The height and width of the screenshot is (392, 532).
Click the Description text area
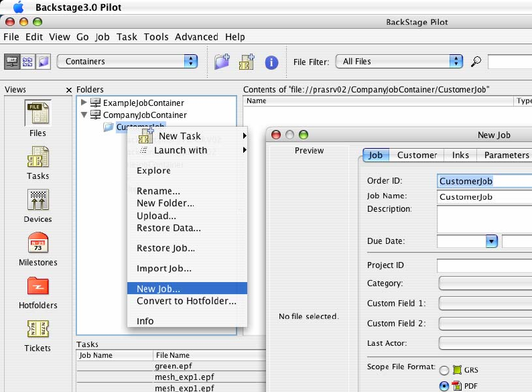484,219
